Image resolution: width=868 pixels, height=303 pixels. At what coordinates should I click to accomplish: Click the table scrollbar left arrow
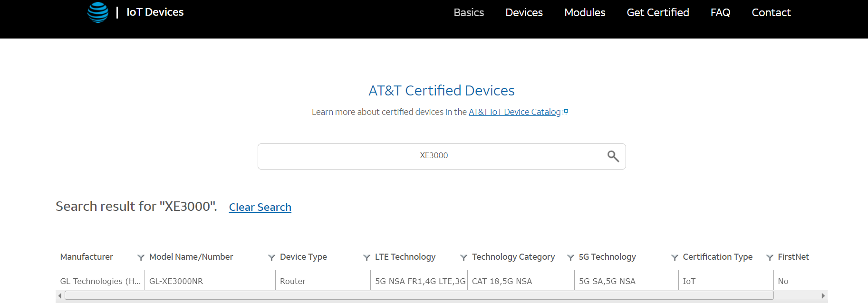click(60, 295)
